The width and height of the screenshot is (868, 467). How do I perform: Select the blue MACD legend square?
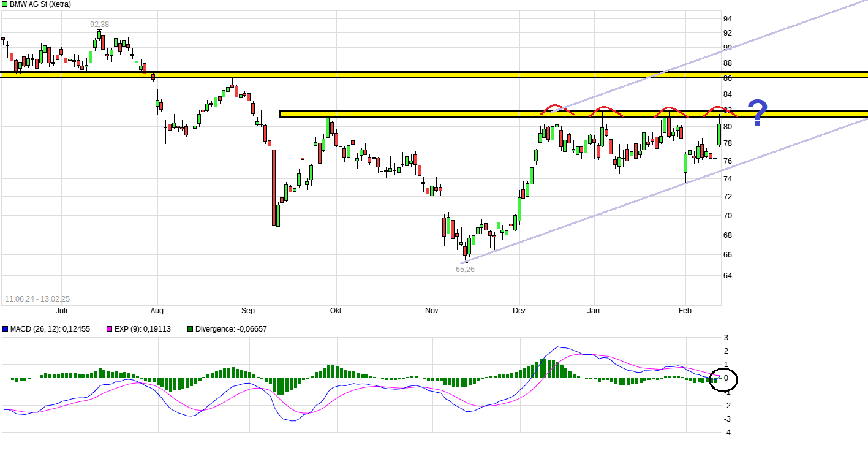(6, 329)
